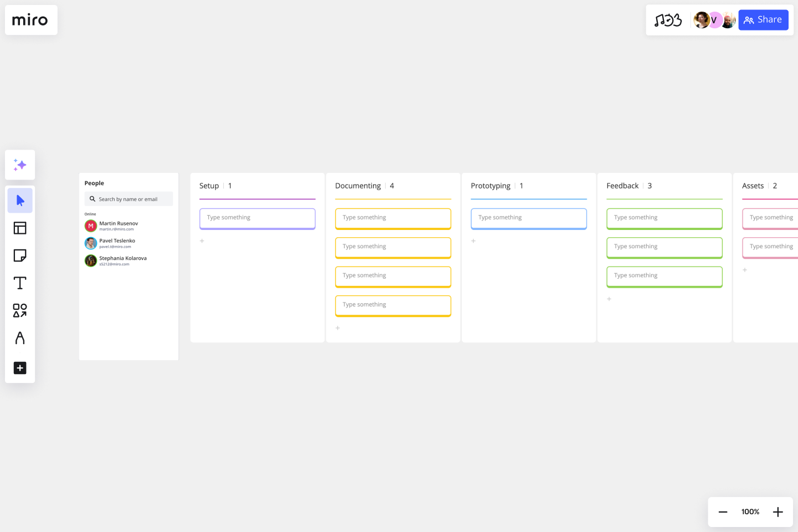
Task: Open Martin Rusenov's avatar in People panel
Action: tap(91, 226)
